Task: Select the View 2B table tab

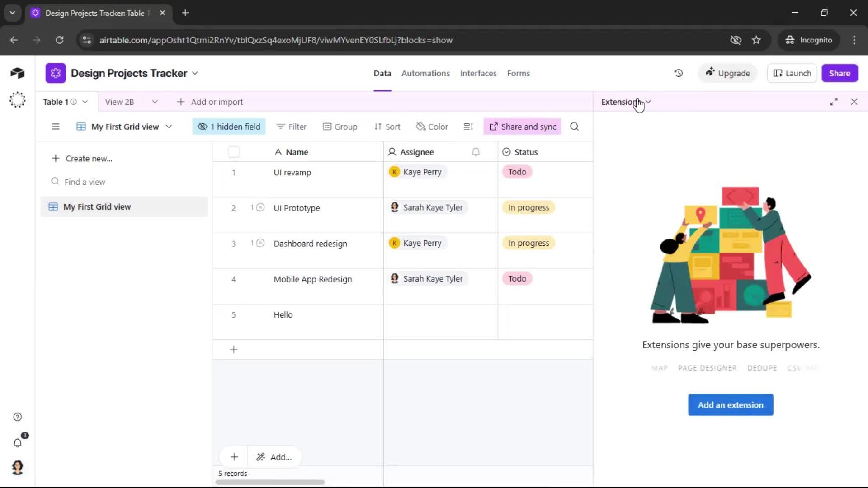Action: (119, 102)
